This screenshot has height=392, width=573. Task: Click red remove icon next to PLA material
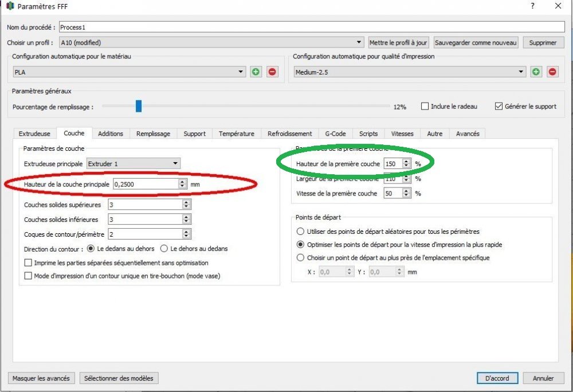tap(272, 72)
